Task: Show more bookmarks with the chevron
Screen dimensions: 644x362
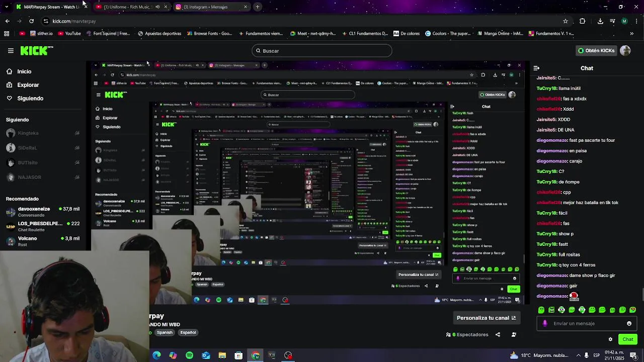Action: click(631, 34)
